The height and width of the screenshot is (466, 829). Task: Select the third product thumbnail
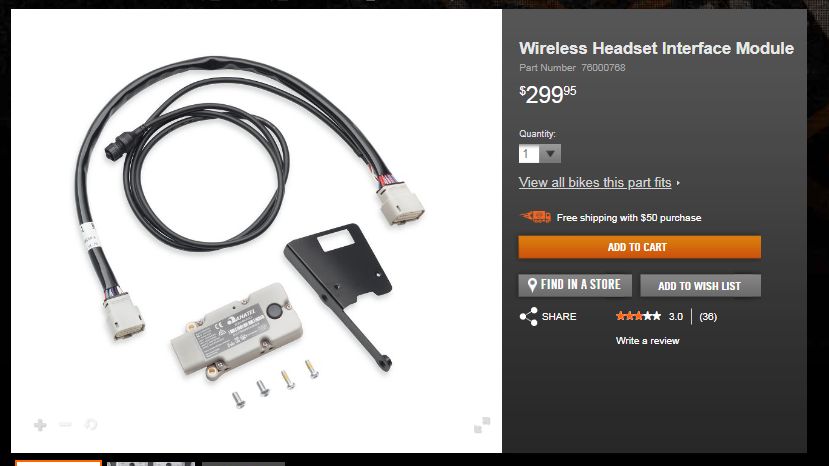coord(243,464)
